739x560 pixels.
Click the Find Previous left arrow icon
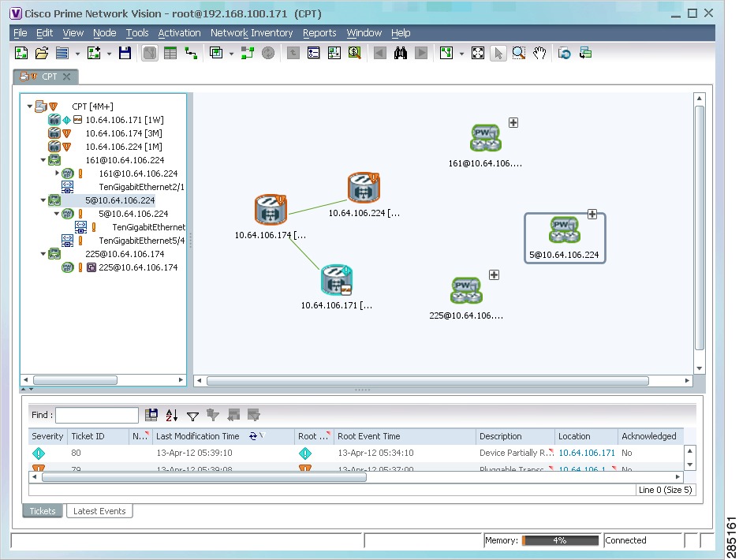(x=380, y=53)
